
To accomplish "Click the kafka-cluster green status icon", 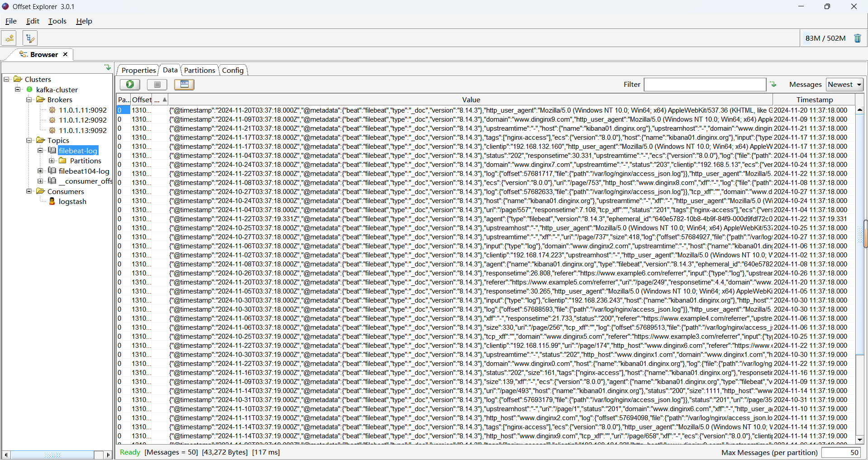I will tap(29, 90).
